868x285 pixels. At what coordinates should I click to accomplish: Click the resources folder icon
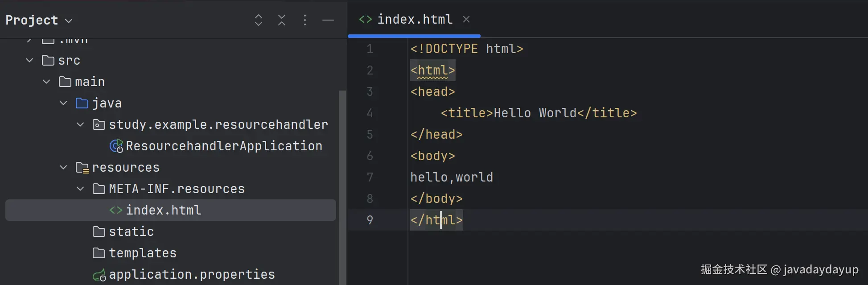[x=82, y=168]
